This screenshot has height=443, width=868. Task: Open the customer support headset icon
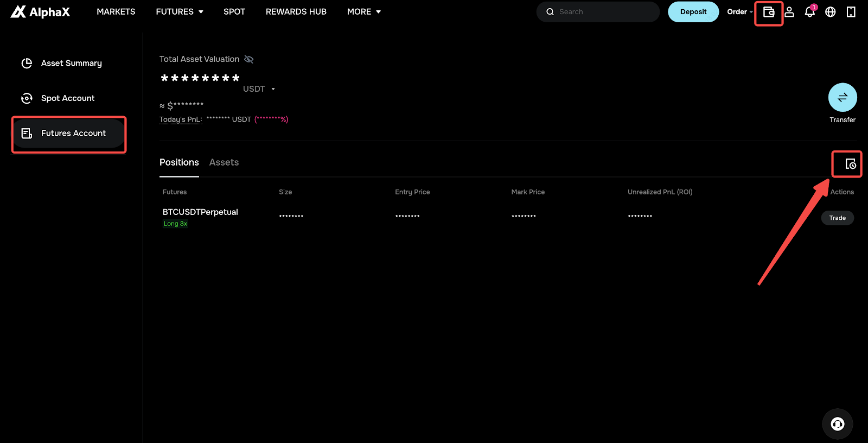[x=838, y=424]
